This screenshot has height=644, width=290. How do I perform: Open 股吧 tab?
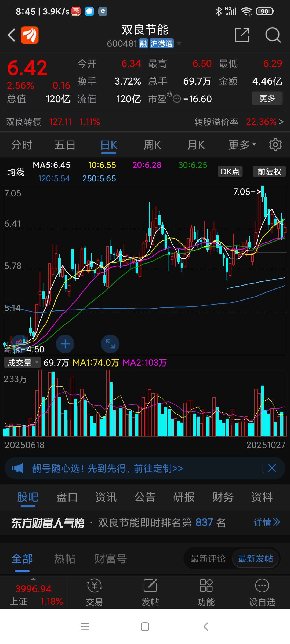pyautogui.click(x=28, y=497)
